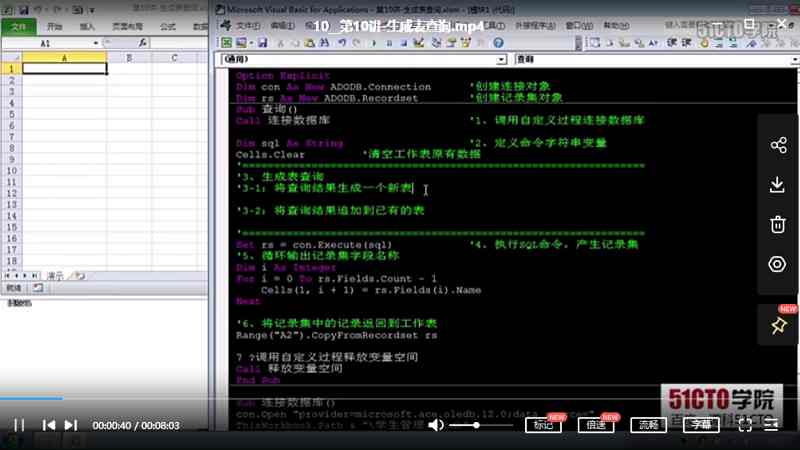Image resolution: width=800 pixels, height=450 pixels.
Task: Open player settings hexagon icon
Action: point(777,264)
